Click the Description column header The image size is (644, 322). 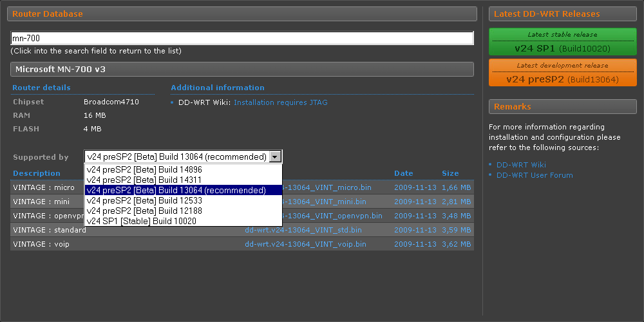coord(37,173)
